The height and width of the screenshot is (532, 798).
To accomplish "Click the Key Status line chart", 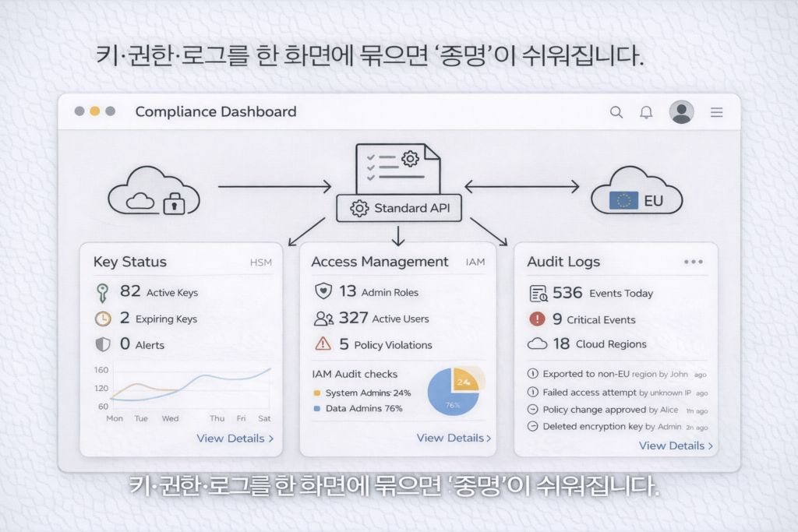I will pos(183,393).
